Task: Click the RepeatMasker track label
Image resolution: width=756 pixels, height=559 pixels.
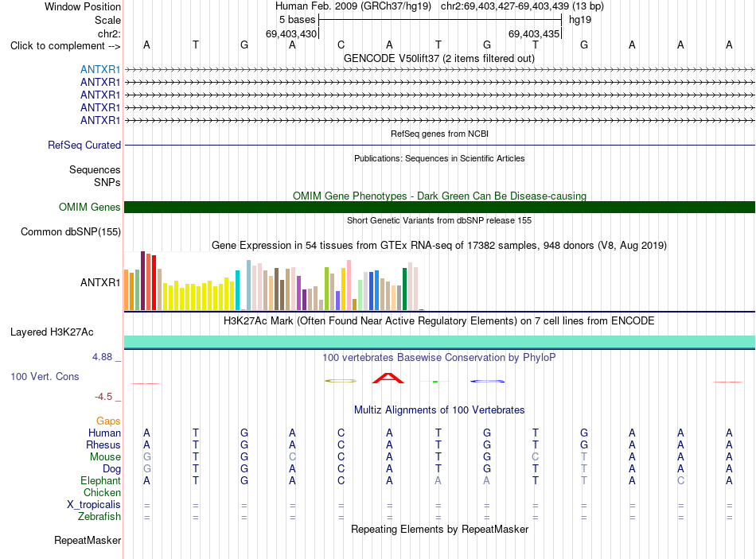Action: point(88,540)
